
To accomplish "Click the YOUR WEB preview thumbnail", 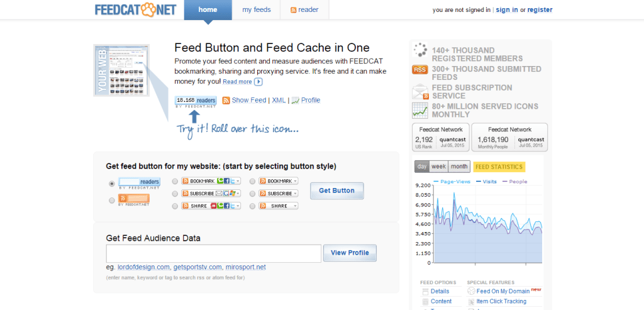I will click(121, 70).
